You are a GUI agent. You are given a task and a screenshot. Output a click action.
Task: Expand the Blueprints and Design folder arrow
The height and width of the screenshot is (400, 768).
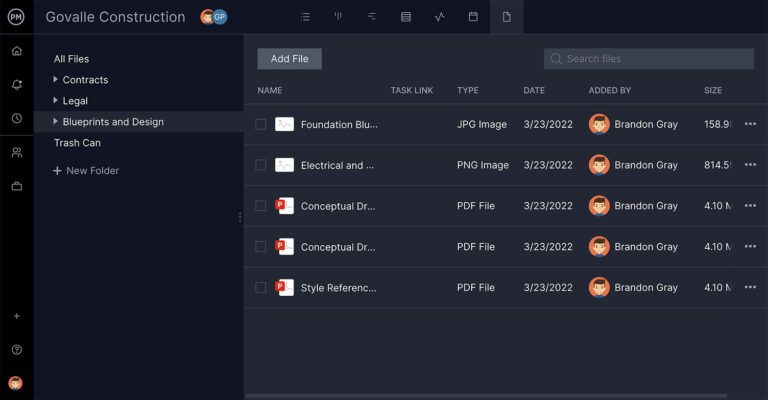pyautogui.click(x=56, y=122)
